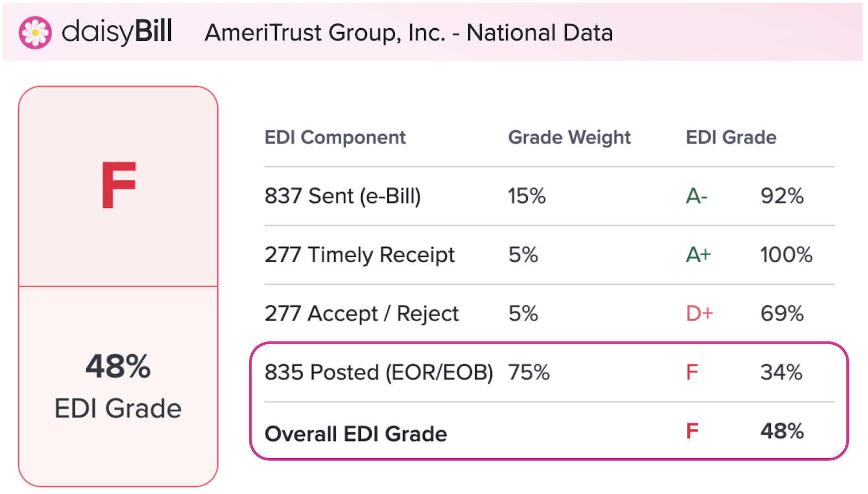
Task: Click the daisyBill flower logo icon
Action: [35, 33]
